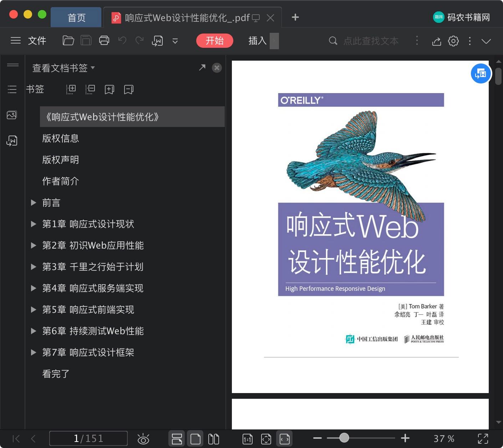Click the print icon

(104, 41)
